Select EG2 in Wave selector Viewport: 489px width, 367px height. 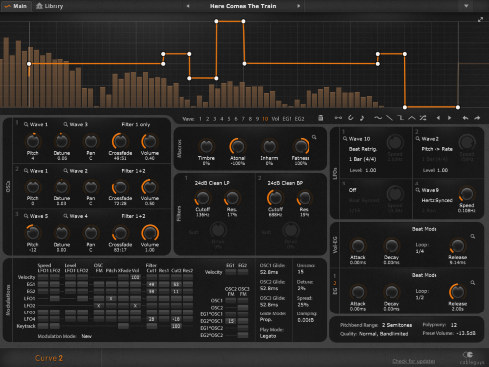[299, 119]
